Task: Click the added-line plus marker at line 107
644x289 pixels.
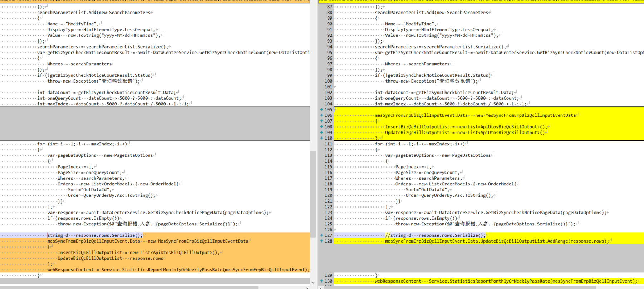Action: 321,121
